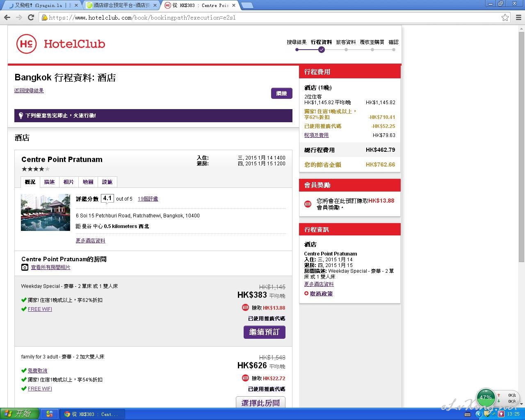Viewport: 525px width, 420px height.
Task: Click the Chrome taskbar button HK$383
Action: click(92, 414)
